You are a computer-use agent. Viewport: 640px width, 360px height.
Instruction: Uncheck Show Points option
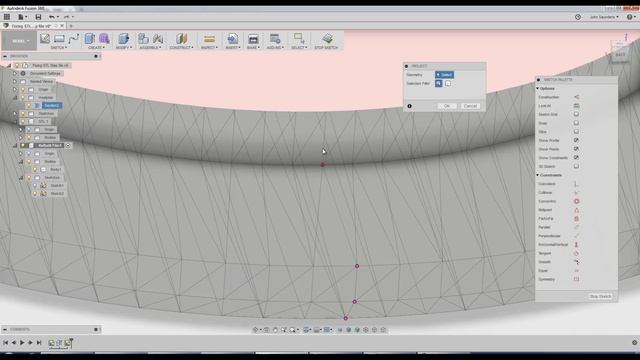coord(576,149)
